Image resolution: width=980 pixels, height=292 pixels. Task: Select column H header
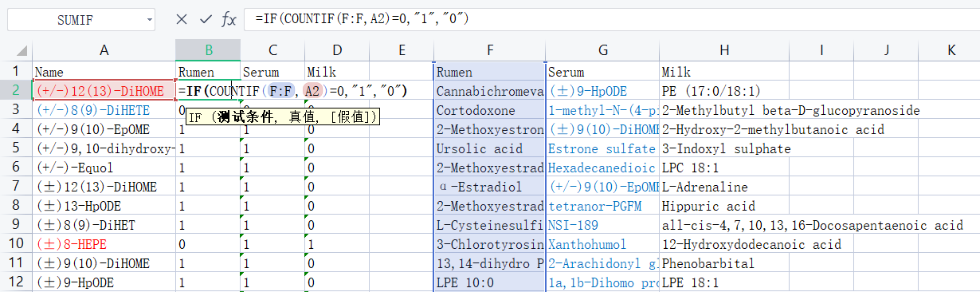tap(723, 50)
